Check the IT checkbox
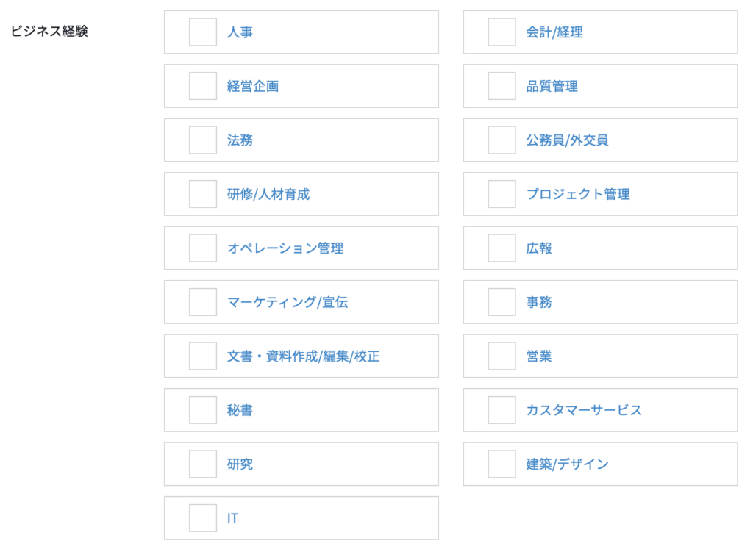The height and width of the screenshot is (560, 753). pos(203,518)
